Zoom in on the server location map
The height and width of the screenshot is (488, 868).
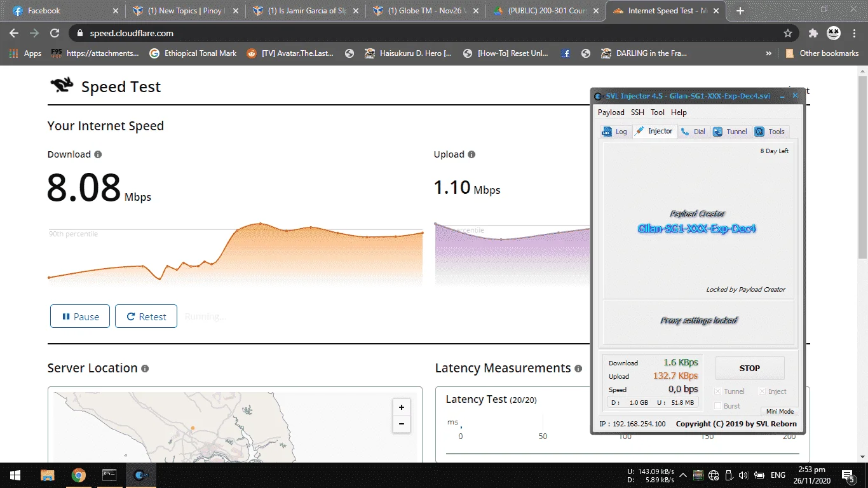click(402, 407)
